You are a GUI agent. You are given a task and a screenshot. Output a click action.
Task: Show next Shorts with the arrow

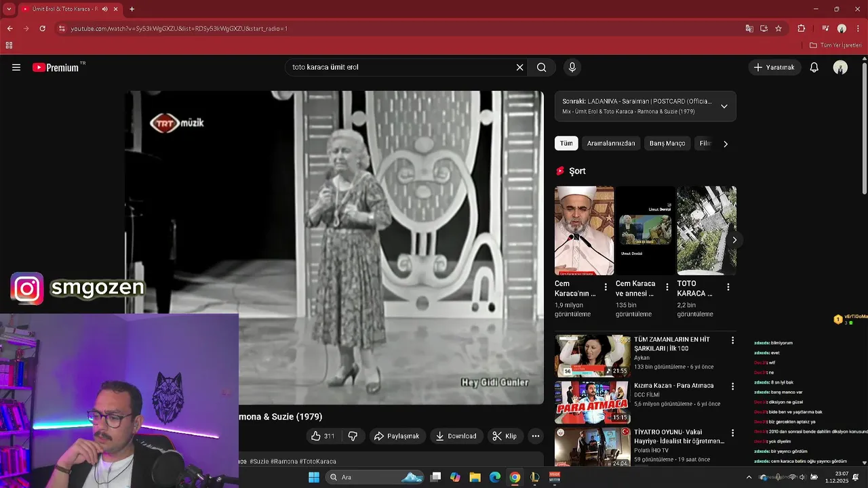tap(734, 240)
